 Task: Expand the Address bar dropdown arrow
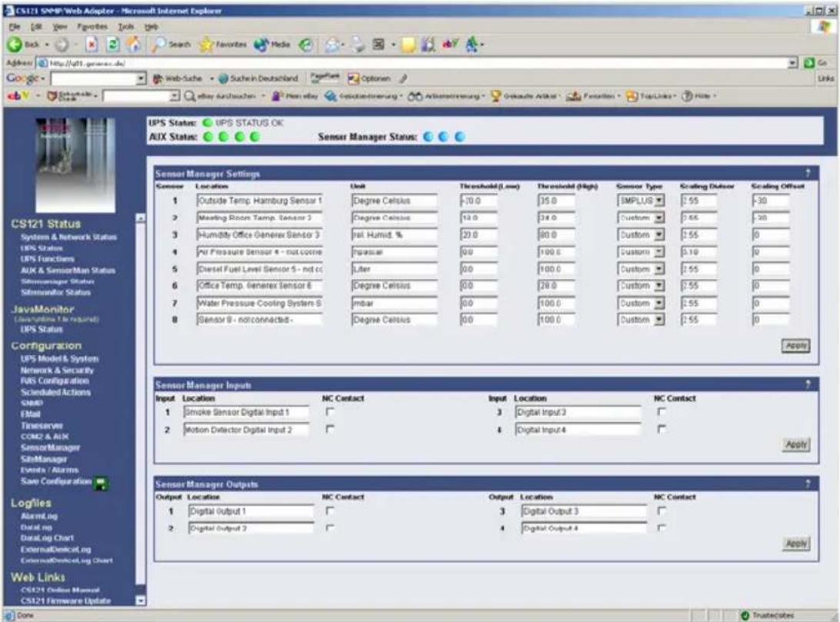(x=793, y=63)
